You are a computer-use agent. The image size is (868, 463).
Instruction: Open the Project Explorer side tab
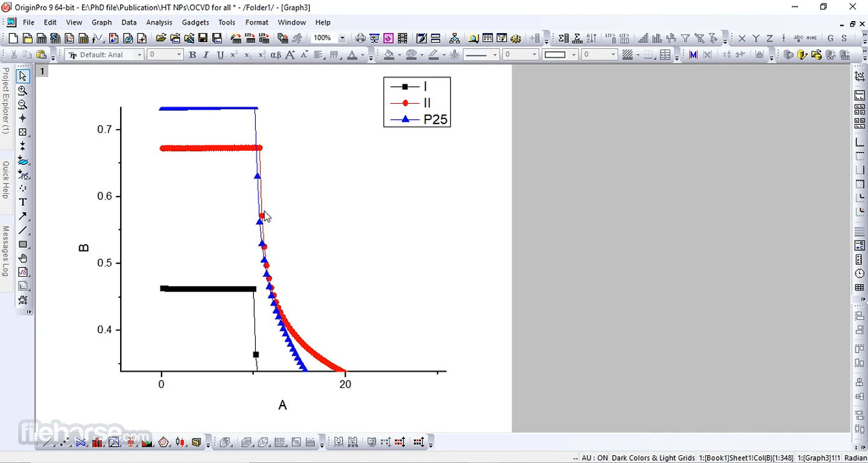click(x=5, y=101)
